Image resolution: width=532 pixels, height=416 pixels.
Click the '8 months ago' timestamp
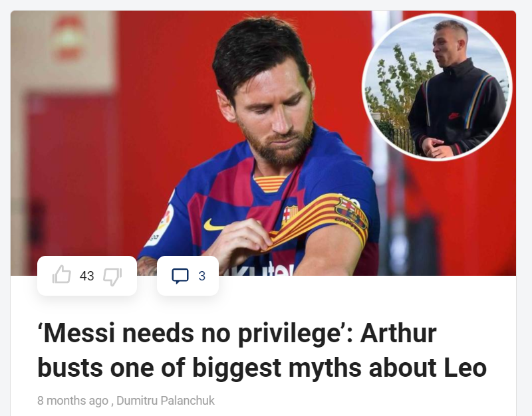click(x=72, y=401)
